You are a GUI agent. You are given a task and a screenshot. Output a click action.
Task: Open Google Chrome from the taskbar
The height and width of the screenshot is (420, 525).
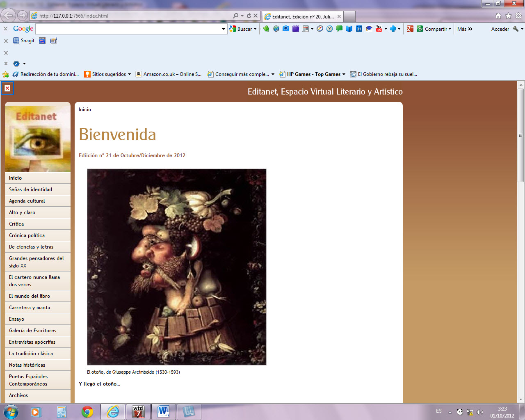coord(87,412)
